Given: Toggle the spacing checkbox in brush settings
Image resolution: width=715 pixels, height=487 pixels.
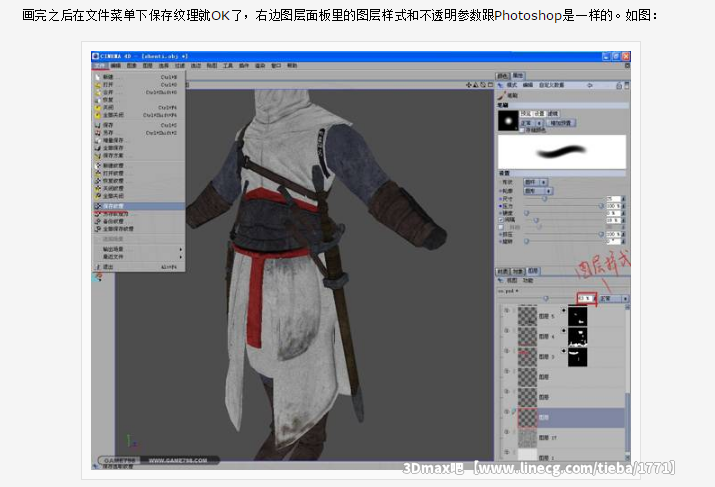Looking at the screenshot, I should pyautogui.click(x=501, y=220).
